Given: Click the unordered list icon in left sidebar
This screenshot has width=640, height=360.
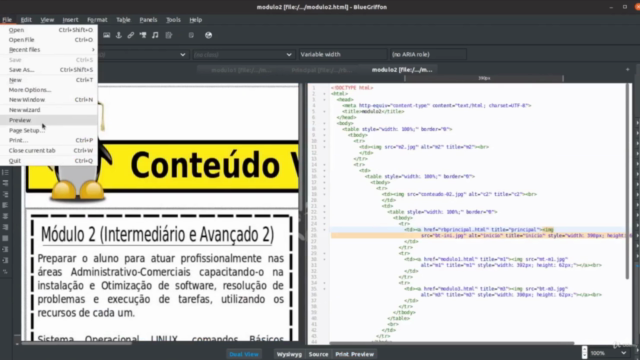Looking at the screenshot, I should point(5,172).
